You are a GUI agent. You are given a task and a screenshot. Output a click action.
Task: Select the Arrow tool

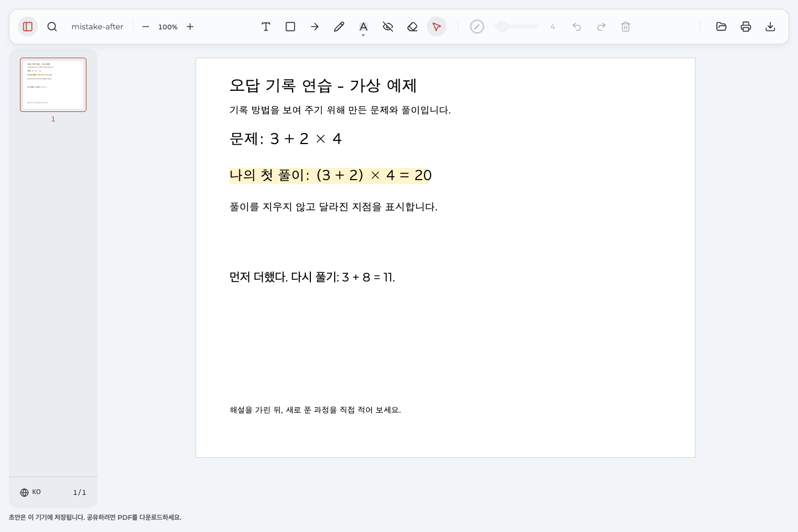315,27
